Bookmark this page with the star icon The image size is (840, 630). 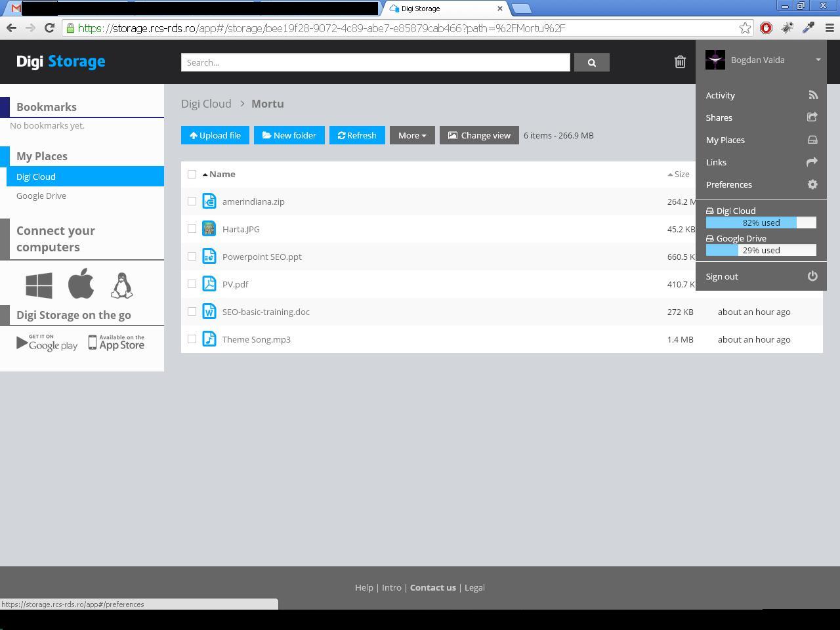[x=745, y=28]
